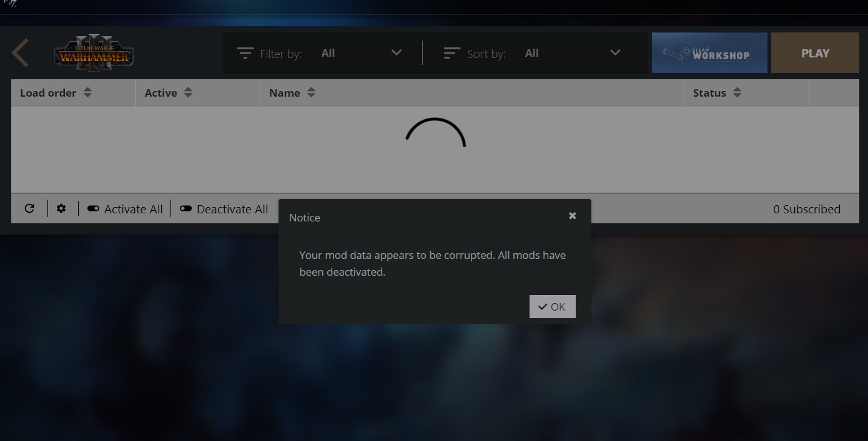The width and height of the screenshot is (868, 441).
Task: Toggle Deactivate All mods
Action: (224, 209)
